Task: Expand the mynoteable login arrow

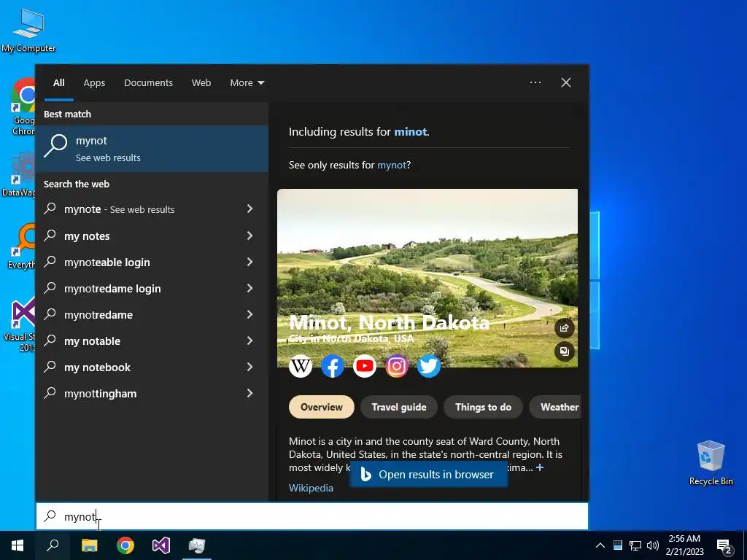Action: pyautogui.click(x=249, y=262)
